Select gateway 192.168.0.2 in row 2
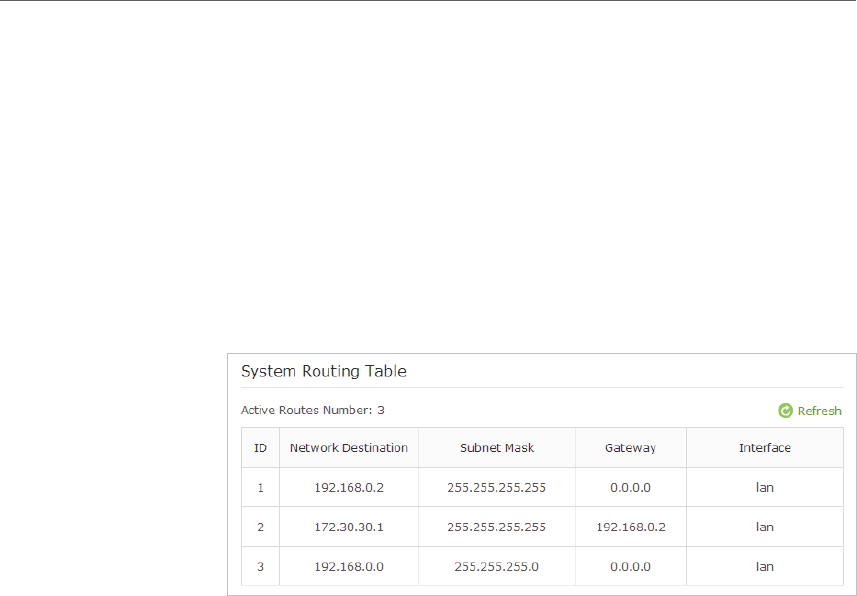The width and height of the screenshot is (857, 596). (631, 527)
